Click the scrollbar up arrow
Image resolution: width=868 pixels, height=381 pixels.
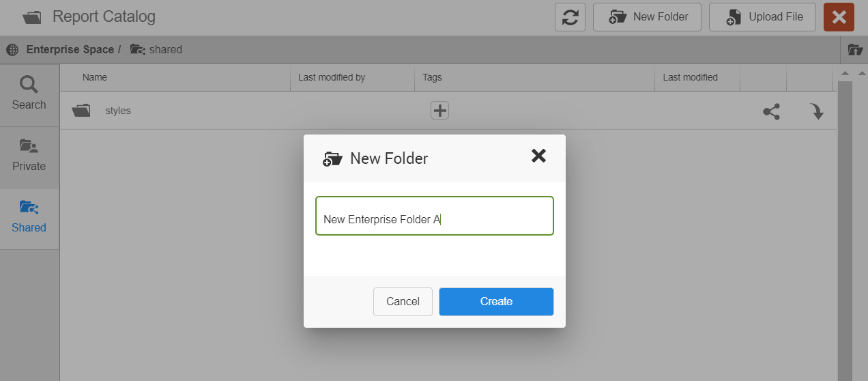(x=845, y=74)
